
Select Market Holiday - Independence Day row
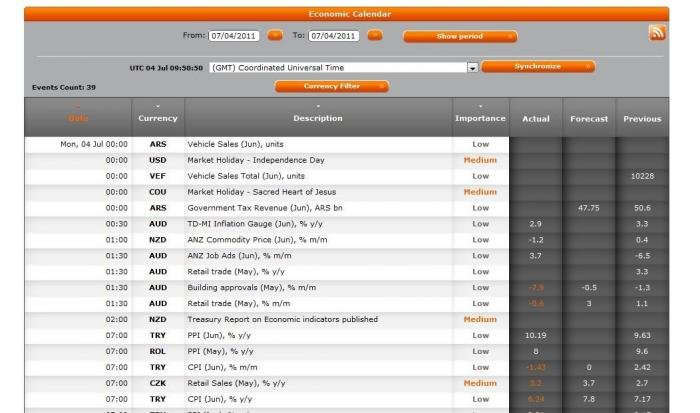347,160
